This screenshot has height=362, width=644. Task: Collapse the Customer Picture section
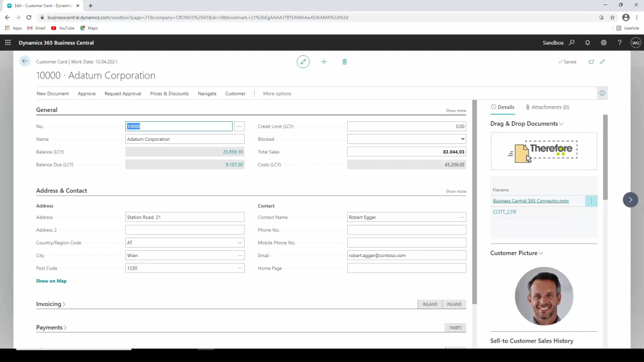tap(516, 253)
